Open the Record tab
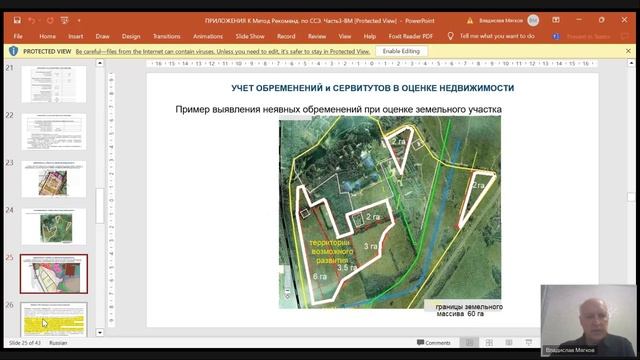 tap(286, 36)
